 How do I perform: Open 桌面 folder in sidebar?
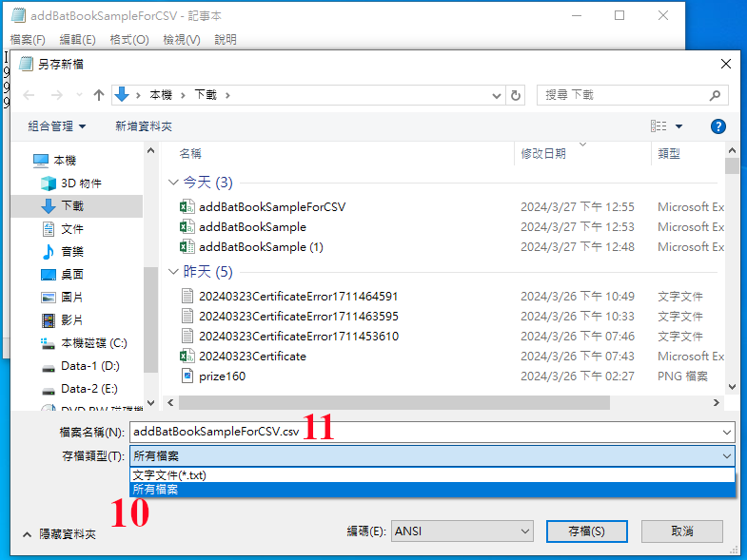point(63,275)
